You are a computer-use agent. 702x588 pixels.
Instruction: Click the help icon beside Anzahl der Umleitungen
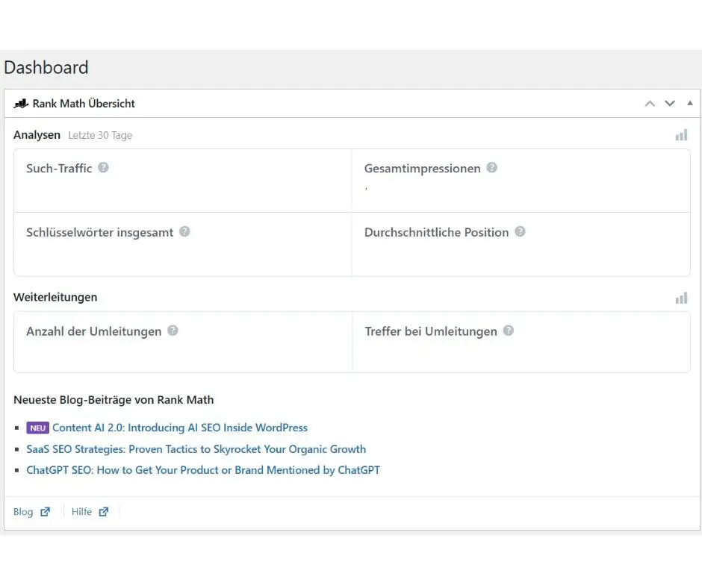(173, 331)
